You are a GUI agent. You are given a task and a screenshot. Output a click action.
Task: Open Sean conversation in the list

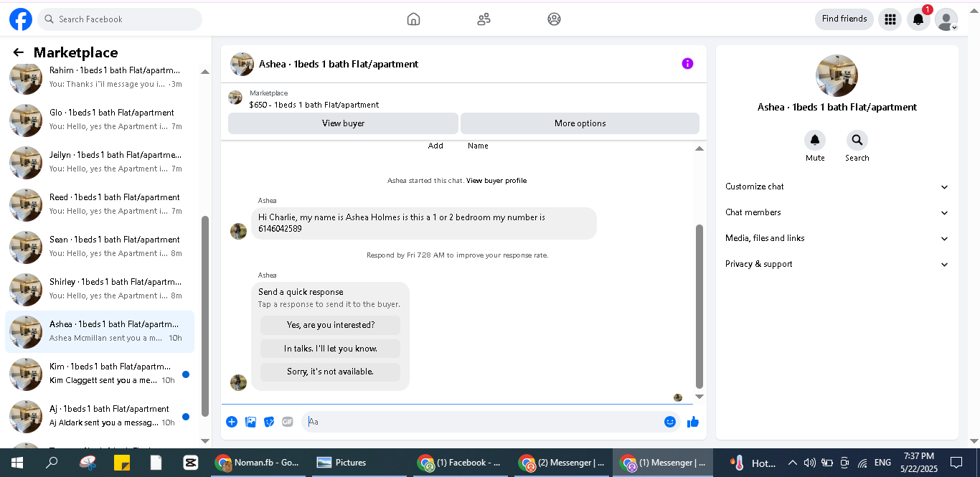(100, 247)
